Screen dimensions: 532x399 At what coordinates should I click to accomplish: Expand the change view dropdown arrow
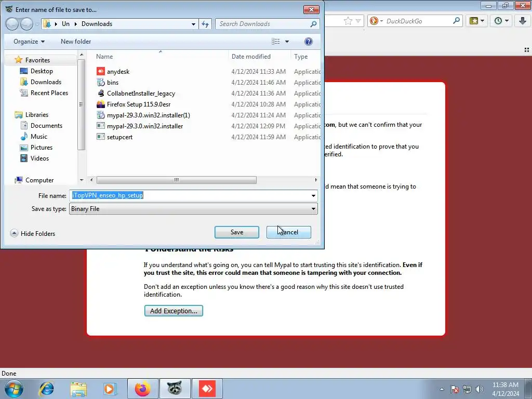287,42
